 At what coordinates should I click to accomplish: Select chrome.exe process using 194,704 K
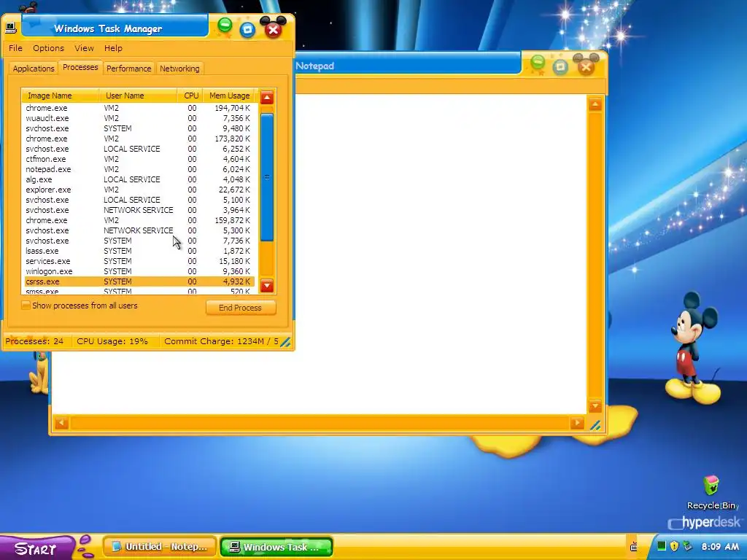pyautogui.click(x=139, y=108)
